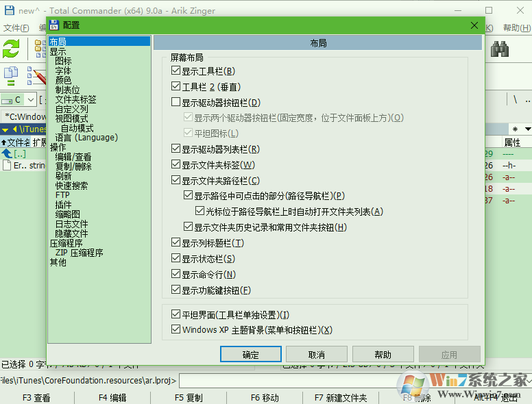Viewport: 532px width, 404px height.
Task: Click the F7 新建文件夹 button
Action: [341, 398]
